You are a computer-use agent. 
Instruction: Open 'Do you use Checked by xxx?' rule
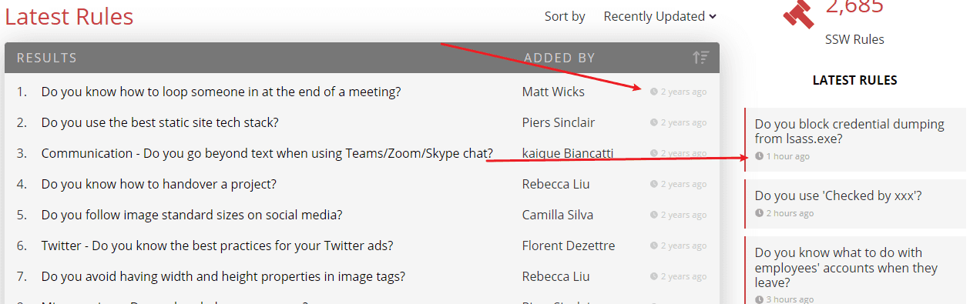click(838, 195)
